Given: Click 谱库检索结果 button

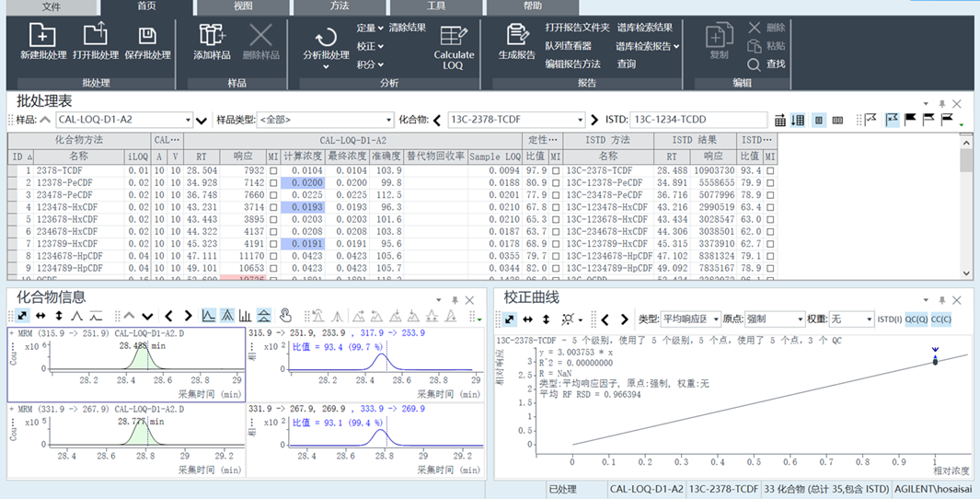Looking at the screenshot, I should point(645,28).
